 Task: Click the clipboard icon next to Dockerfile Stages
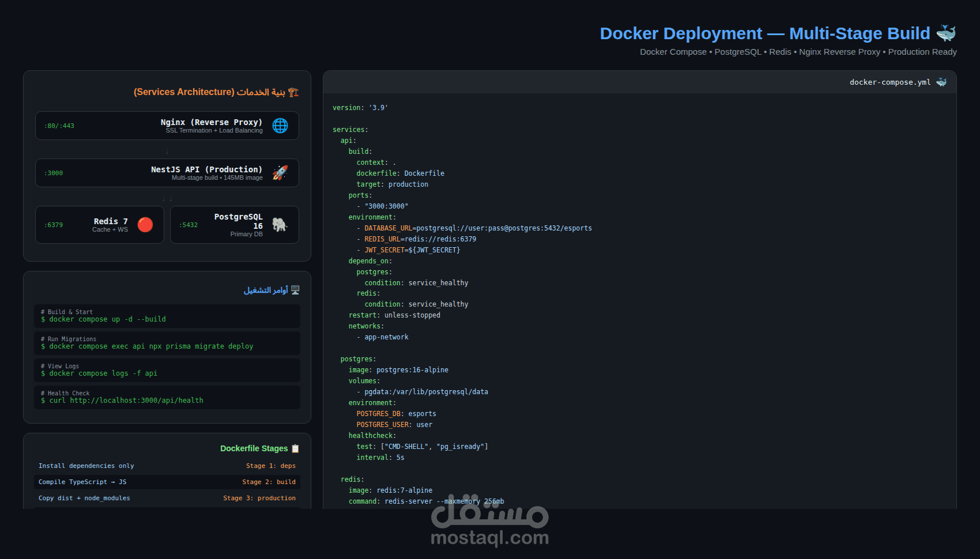coord(296,448)
